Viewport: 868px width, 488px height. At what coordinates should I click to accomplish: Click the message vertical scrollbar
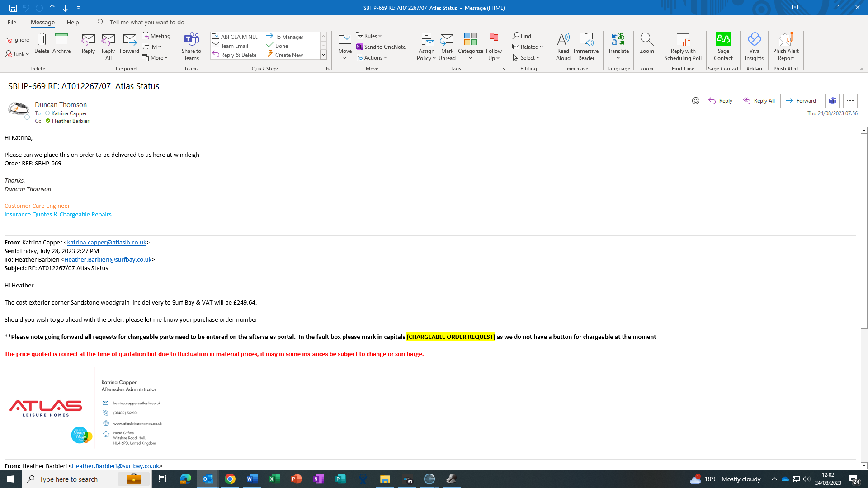point(864,230)
